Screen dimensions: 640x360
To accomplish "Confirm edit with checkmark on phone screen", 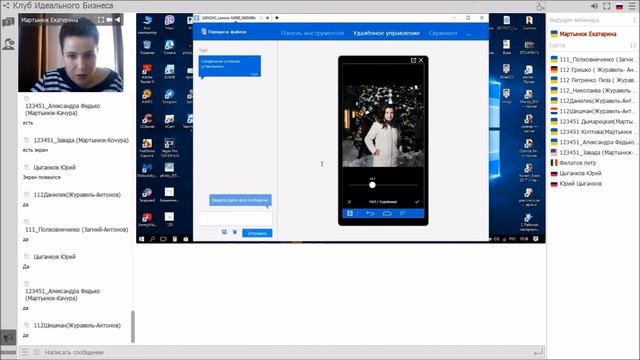I will tap(417, 202).
